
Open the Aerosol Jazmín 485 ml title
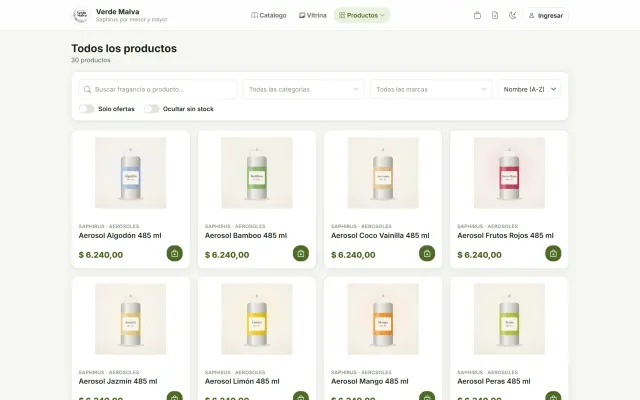click(x=118, y=381)
